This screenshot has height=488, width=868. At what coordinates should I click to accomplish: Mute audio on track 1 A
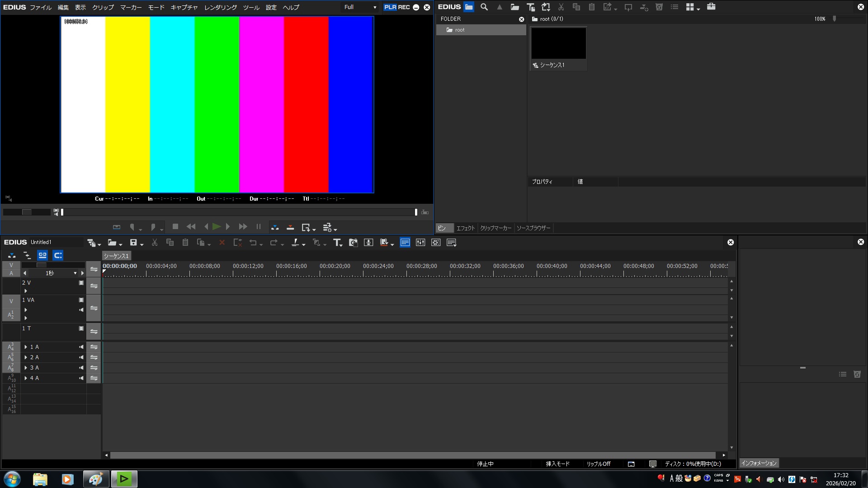point(81,347)
